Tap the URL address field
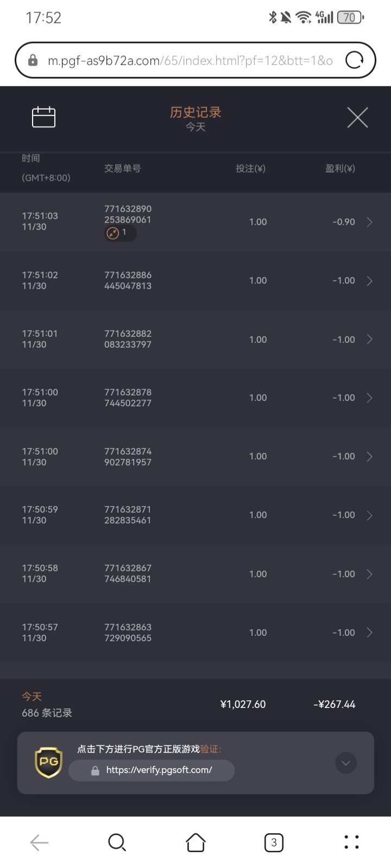Image resolution: width=391 pixels, height=868 pixels. [x=190, y=60]
